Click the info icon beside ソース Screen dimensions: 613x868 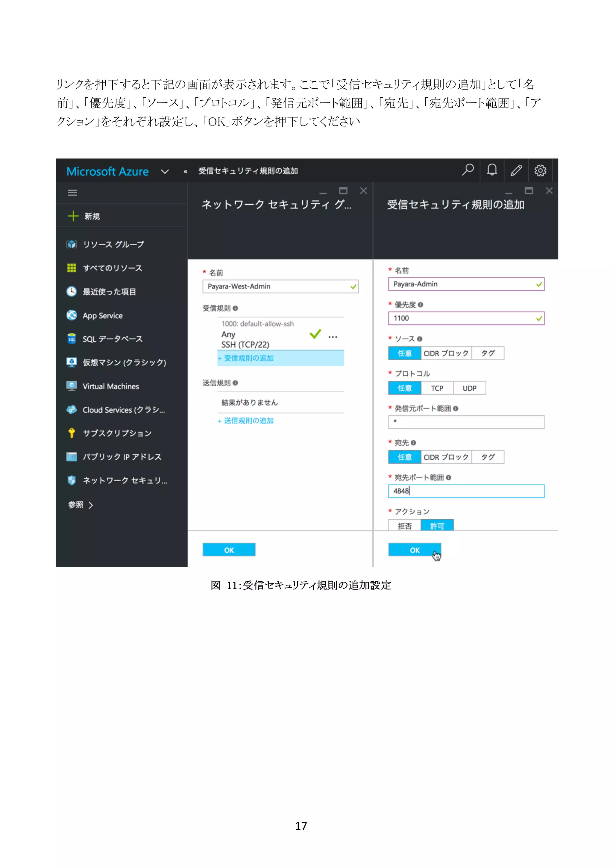[420, 339]
